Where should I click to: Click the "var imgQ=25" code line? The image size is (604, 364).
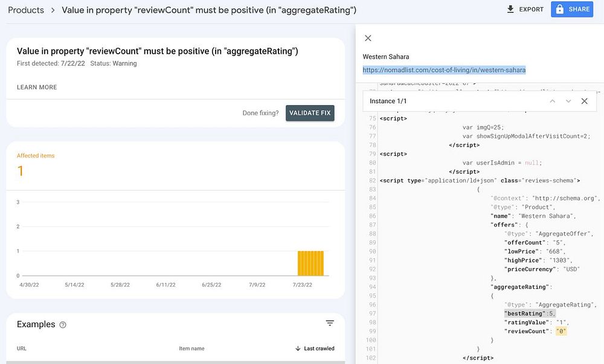point(483,127)
